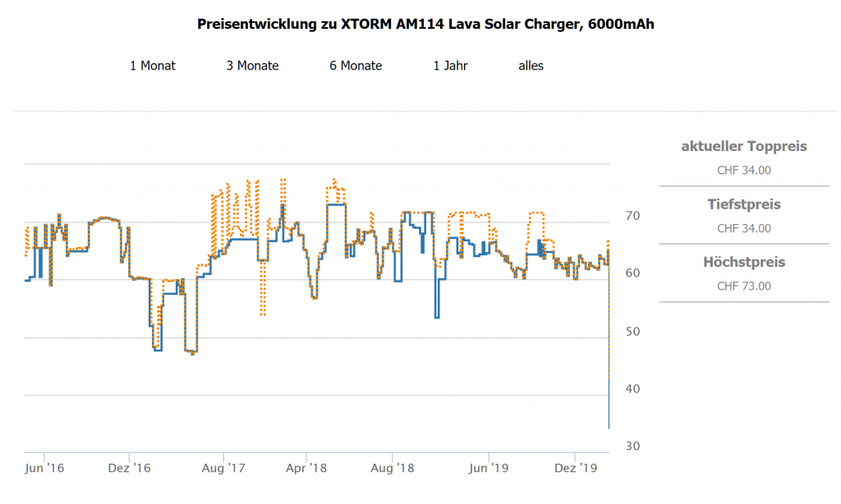Click the 50 label on the price axis
This screenshot has height=504, width=841.
coord(632,332)
